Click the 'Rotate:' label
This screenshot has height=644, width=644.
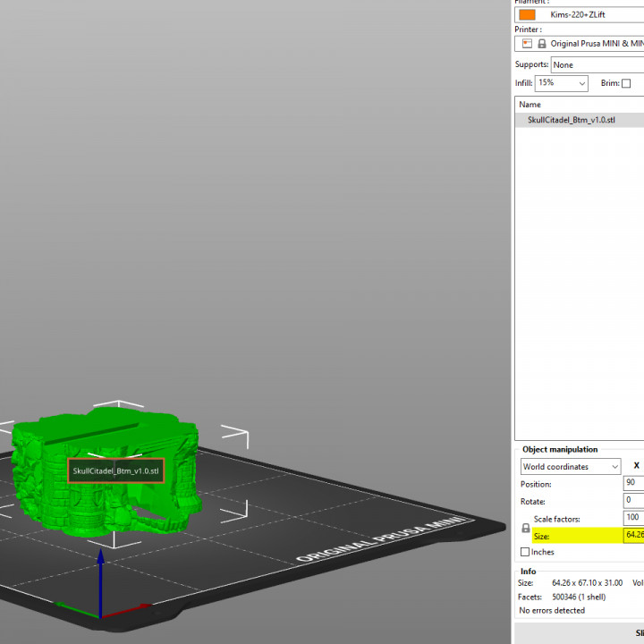533,502
